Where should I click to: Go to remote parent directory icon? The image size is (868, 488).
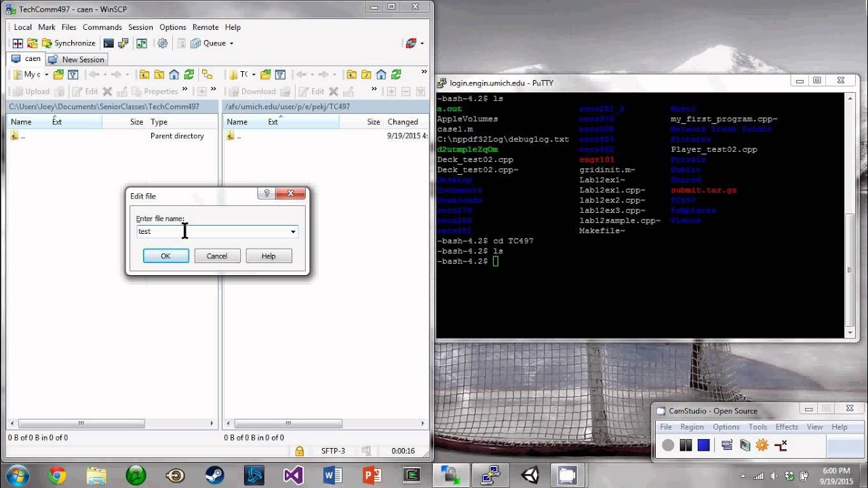pyautogui.click(x=351, y=75)
